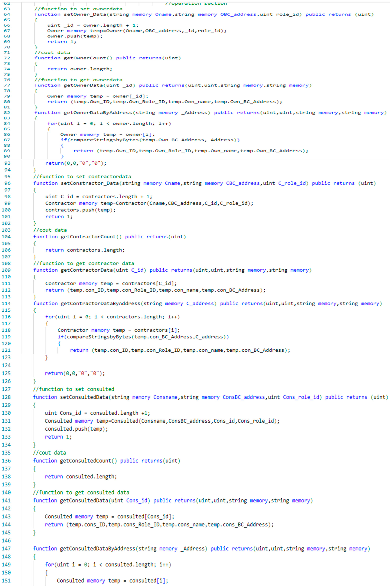Click line number 128 in the gutter
This screenshot has height=588, width=391.
click(x=6, y=397)
